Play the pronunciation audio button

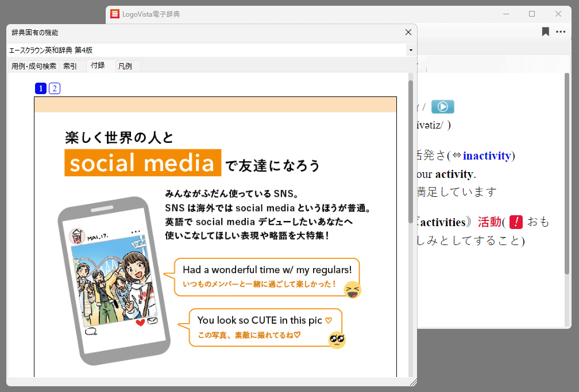coord(442,107)
